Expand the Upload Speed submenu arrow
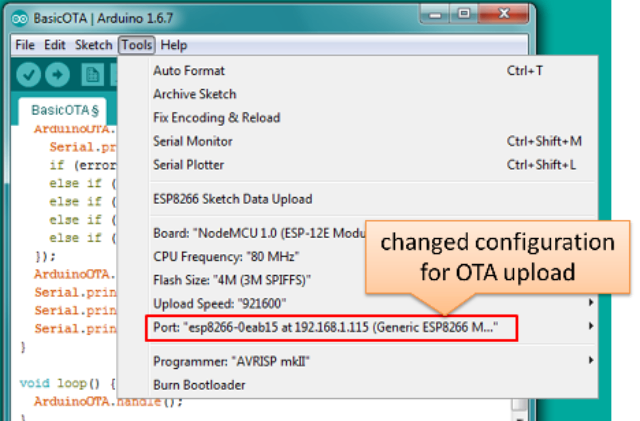 (591, 303)
